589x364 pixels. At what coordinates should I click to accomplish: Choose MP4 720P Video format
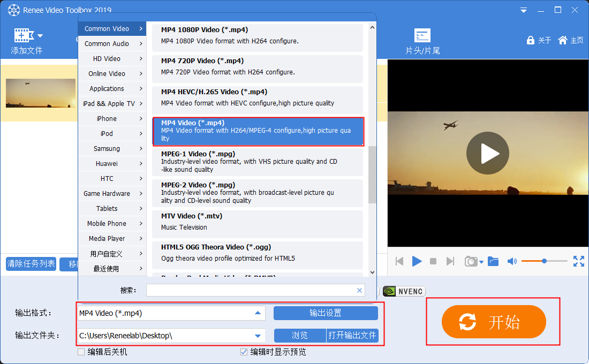[x=258, y=69]
